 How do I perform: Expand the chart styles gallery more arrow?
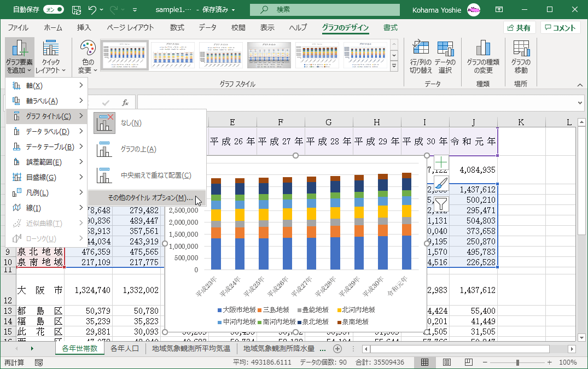pyautogui.click(x=393, y=66)
